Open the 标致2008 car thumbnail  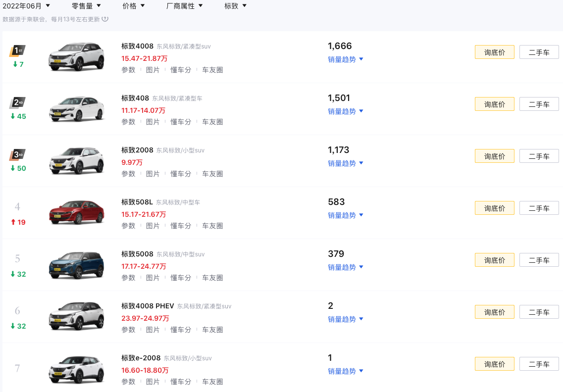(76, 161)
